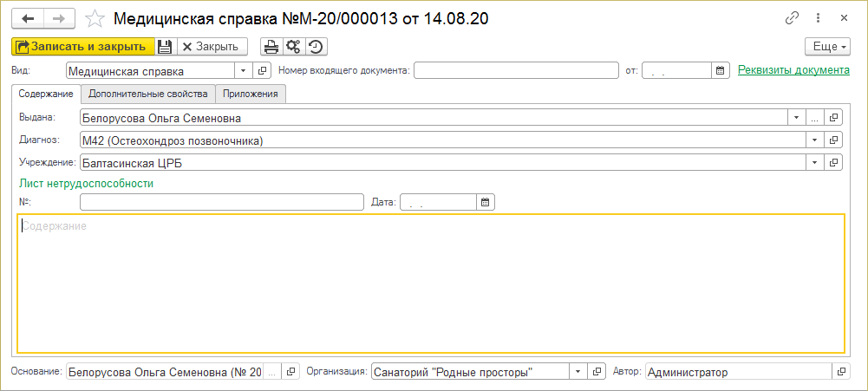Click the ellipsis select button in Выдана
The image size is (868, 391).
[814, 117]
